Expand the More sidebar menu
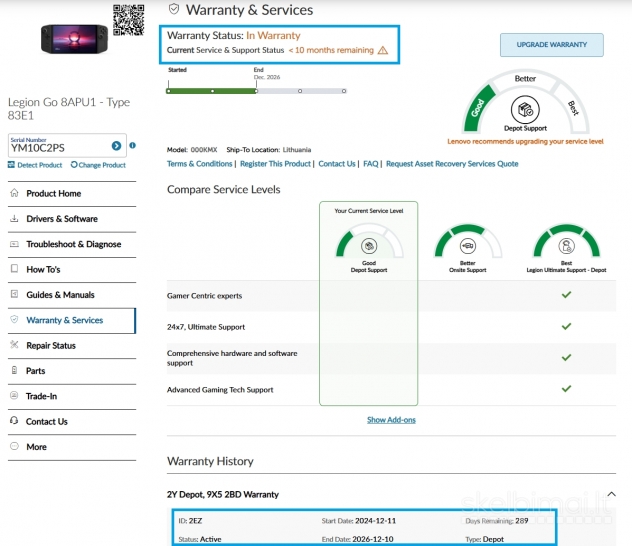Viewport: 632px width, 546px height. tap(36, 447)
